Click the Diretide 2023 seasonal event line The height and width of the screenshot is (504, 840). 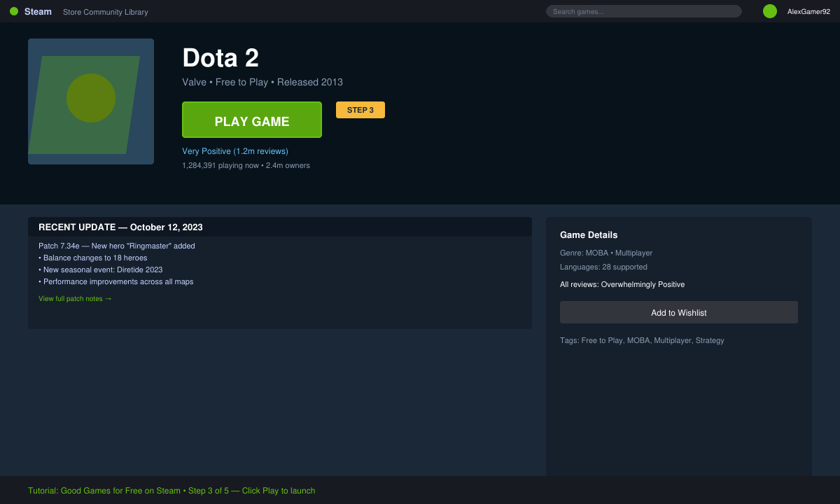101,269
